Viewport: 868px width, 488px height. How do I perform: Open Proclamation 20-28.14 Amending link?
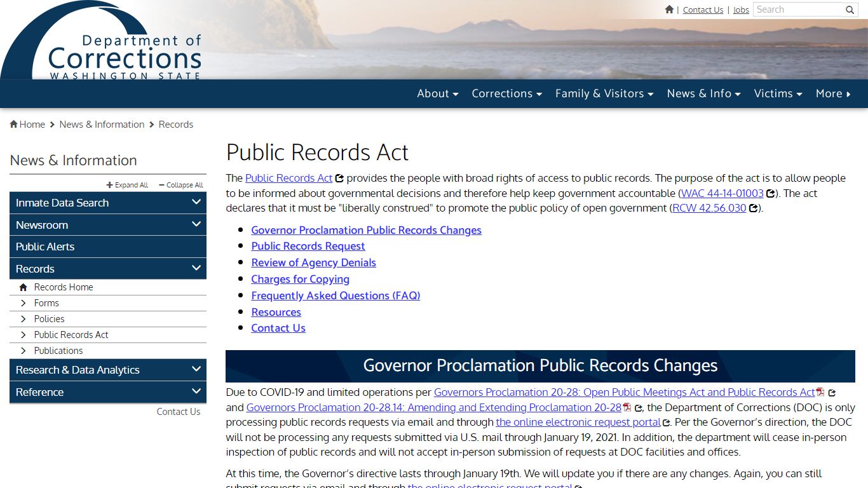(x=434, y=408)
